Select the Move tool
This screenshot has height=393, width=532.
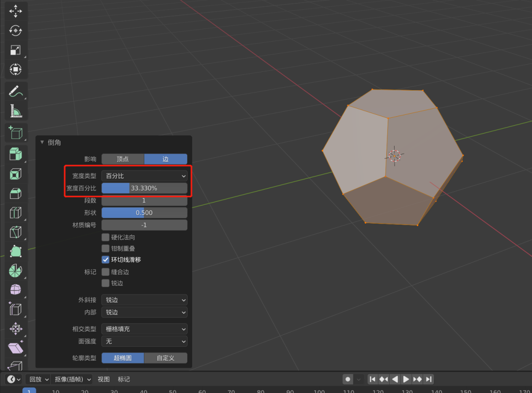click(15, 11)
